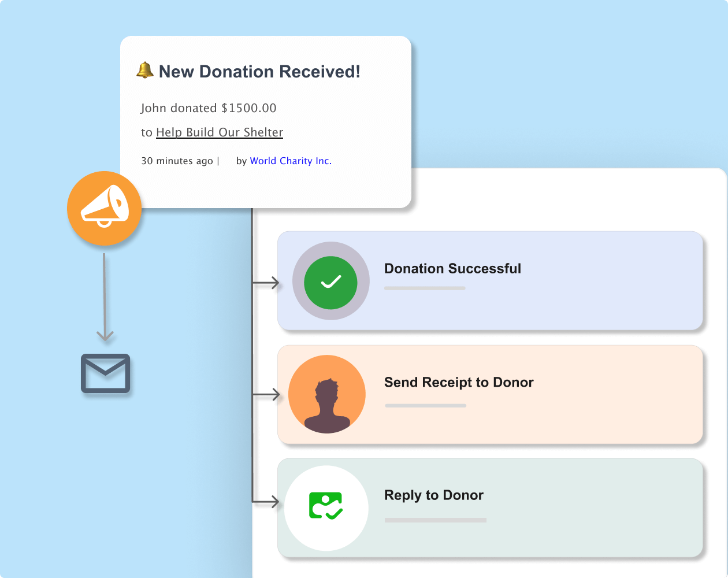The height and width of the screenshot is (578, 728).
Task: Click the green checkmark success icon
Action: coord(330,281)
